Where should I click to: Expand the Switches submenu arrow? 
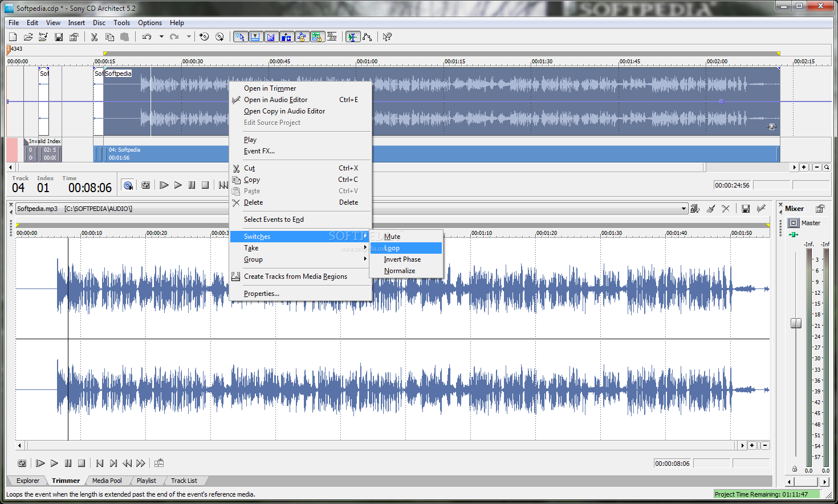tap(365, 236)
